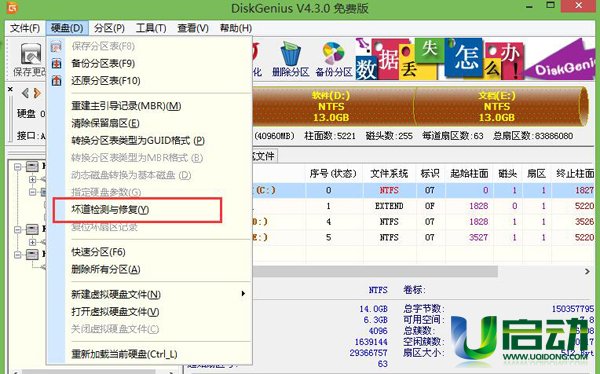Minimize the DiskGenius window
Viewport: 600px width, 374px height.
pyautogui.click(x=530, y=7)
